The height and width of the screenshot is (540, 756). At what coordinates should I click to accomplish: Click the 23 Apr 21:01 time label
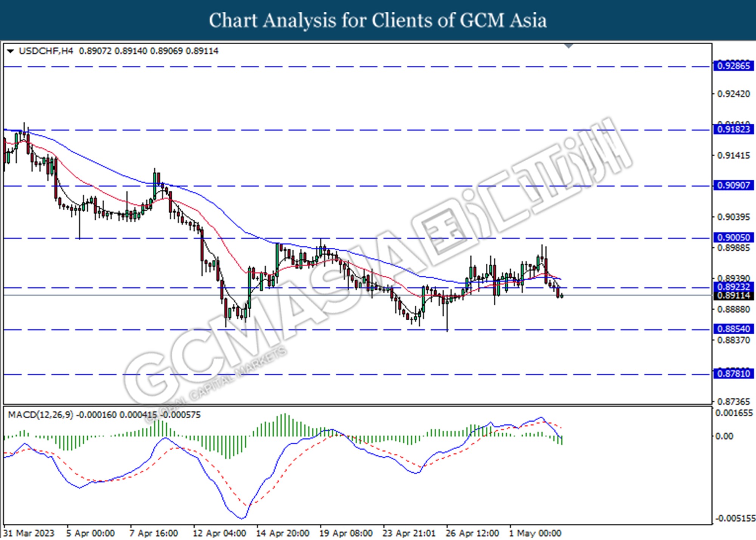tap(409, 533)
